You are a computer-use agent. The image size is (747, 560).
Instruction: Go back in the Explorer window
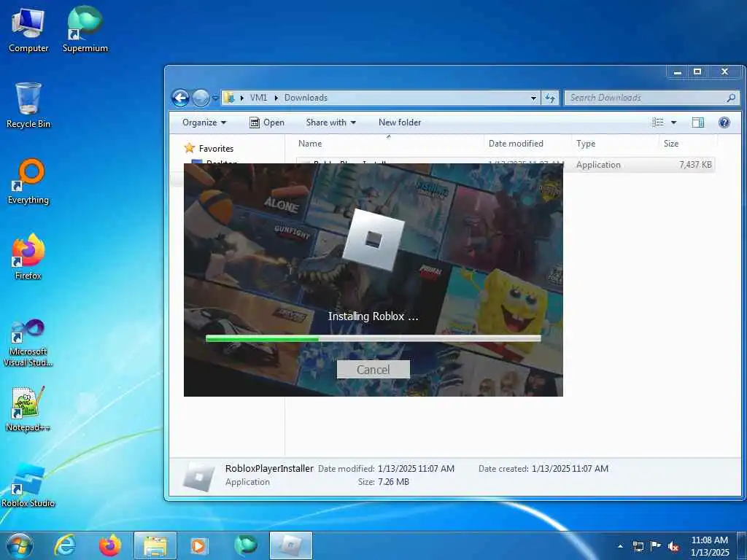(x=181, y=98)
